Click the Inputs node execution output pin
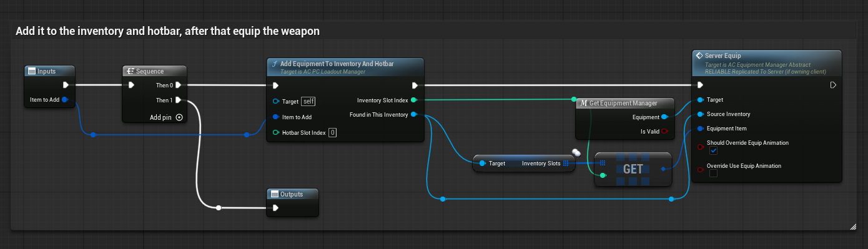868x249 pixels. coord(66,85)
